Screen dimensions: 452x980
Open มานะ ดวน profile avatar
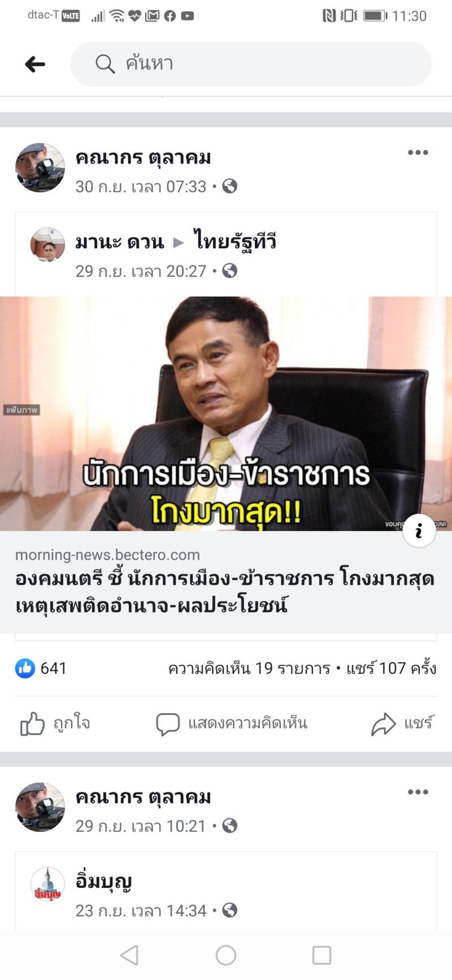coord(47,245)
